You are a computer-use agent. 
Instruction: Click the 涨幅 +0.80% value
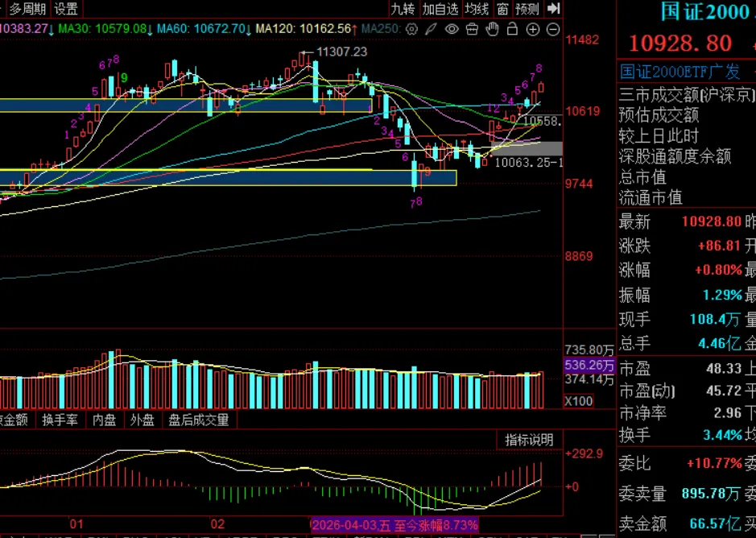coord(718,270)
